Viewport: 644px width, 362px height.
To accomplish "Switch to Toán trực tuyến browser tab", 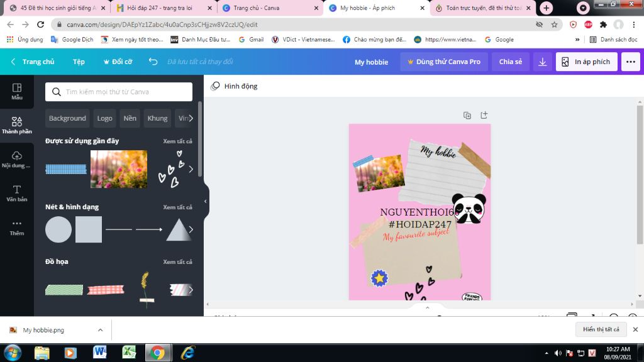I will tap(483, 8).
